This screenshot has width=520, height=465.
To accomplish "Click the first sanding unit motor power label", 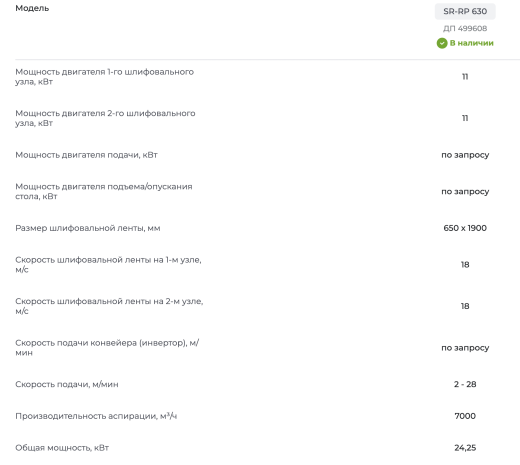I will tap(104, 77).
